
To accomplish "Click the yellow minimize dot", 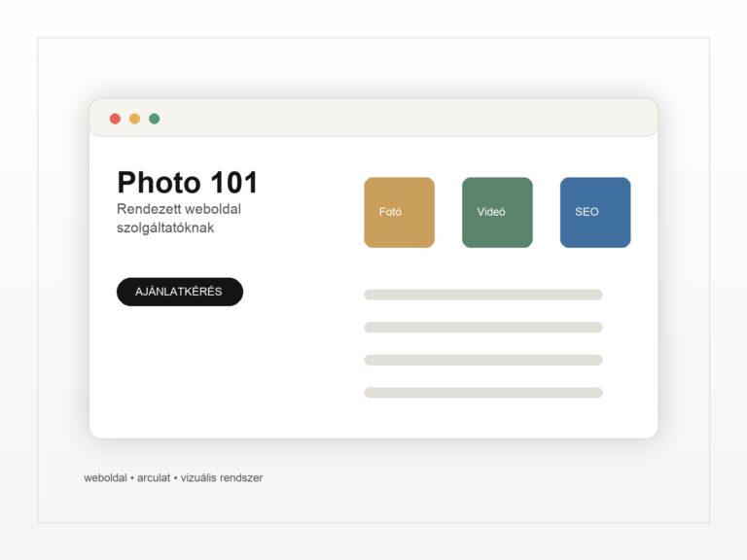I will [x=135, y=119].
